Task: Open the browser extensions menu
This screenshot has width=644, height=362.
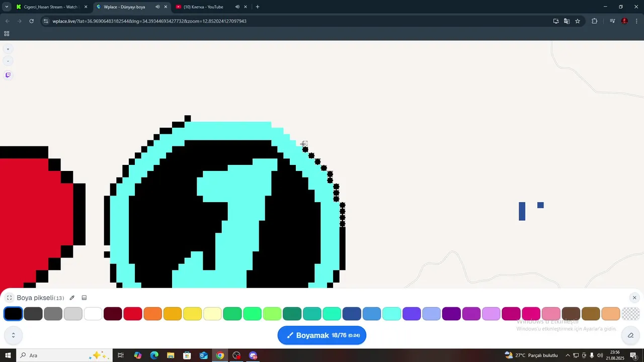Action: click(594, 21)
